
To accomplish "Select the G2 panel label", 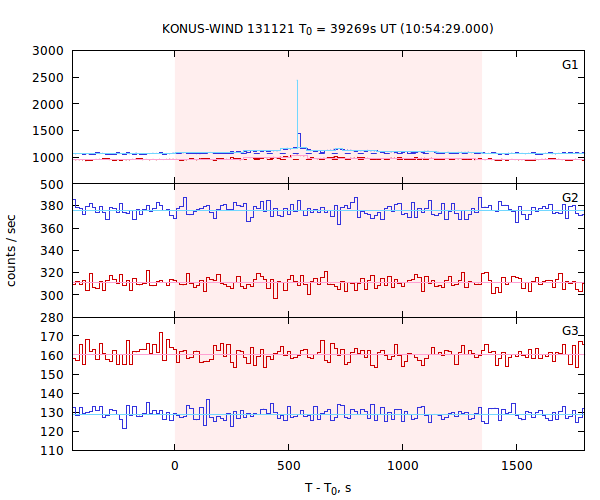I will (570, 197).
